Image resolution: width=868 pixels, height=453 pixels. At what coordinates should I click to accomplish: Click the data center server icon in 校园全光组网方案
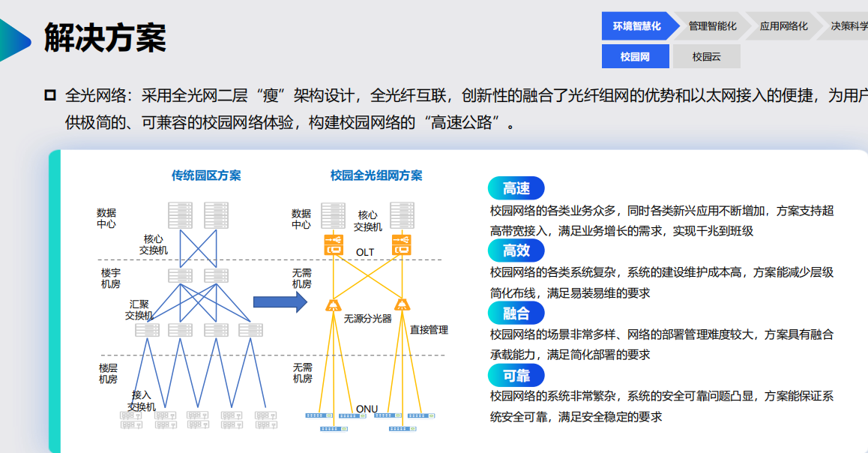pyautogui.click(x=334, y=216)
